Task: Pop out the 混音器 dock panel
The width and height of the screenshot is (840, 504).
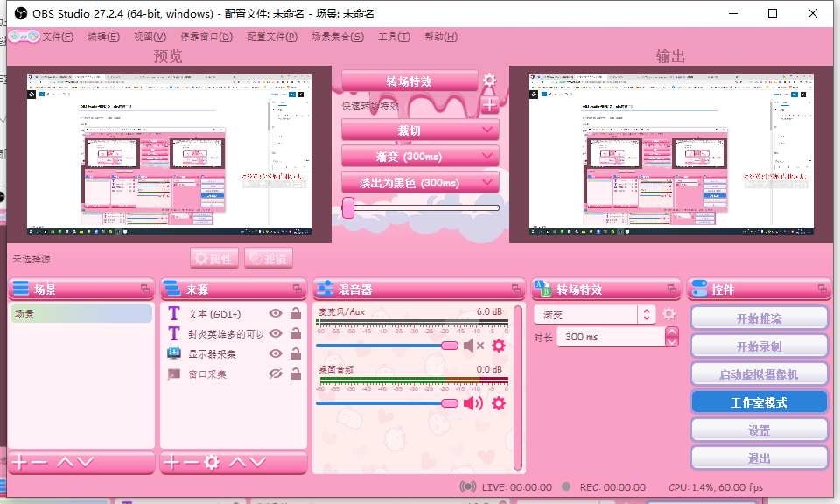Action: [516, 289]
